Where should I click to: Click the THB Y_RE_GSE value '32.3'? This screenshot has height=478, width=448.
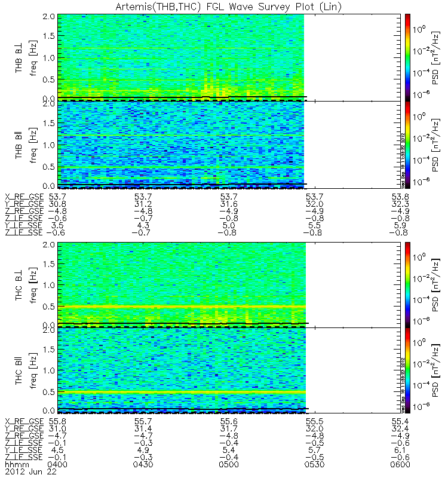click(x=400, y=204)
